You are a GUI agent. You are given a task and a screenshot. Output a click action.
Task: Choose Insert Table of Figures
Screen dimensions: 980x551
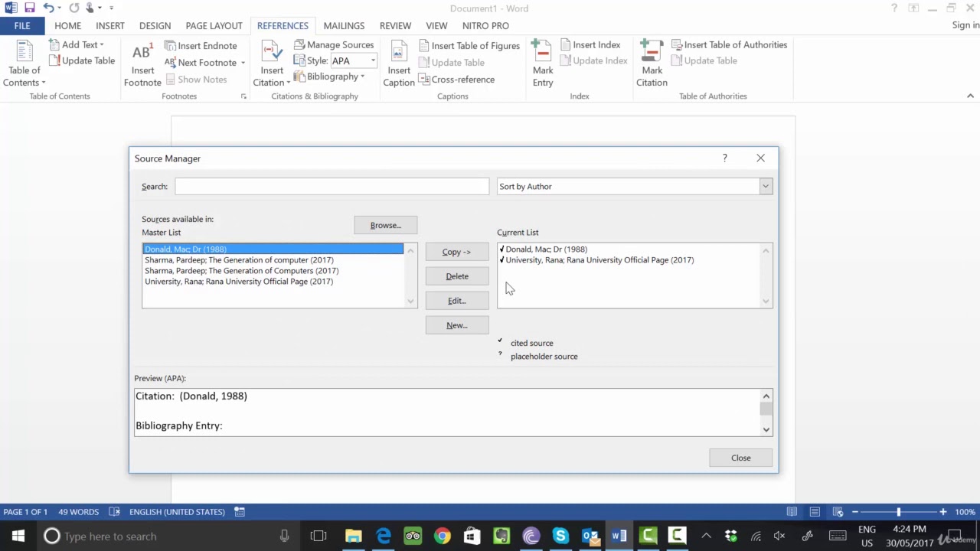(x=469, y=46)
